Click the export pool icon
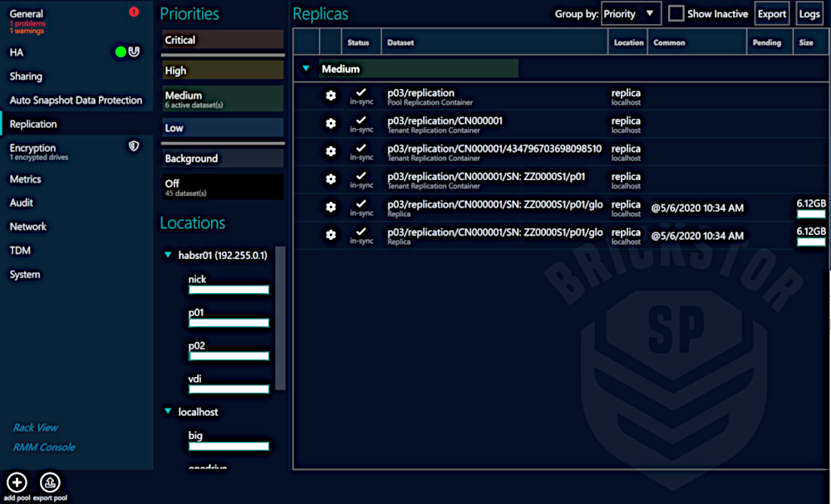The width and height of the screenshot is (831, 504). click(x=50, y=482)
